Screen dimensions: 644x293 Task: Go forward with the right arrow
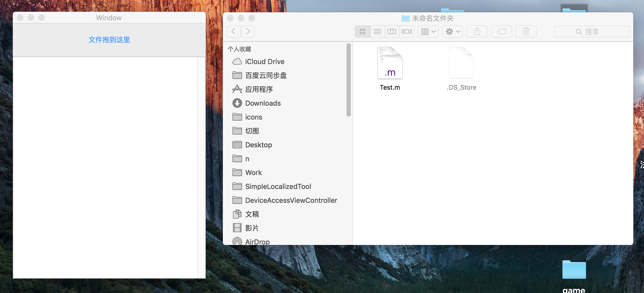[x=248, y=31]
